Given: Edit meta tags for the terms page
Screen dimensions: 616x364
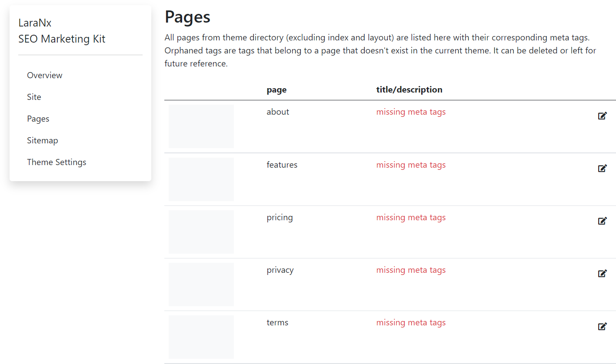Looking at the screenshot, I should tap(603, 326).
